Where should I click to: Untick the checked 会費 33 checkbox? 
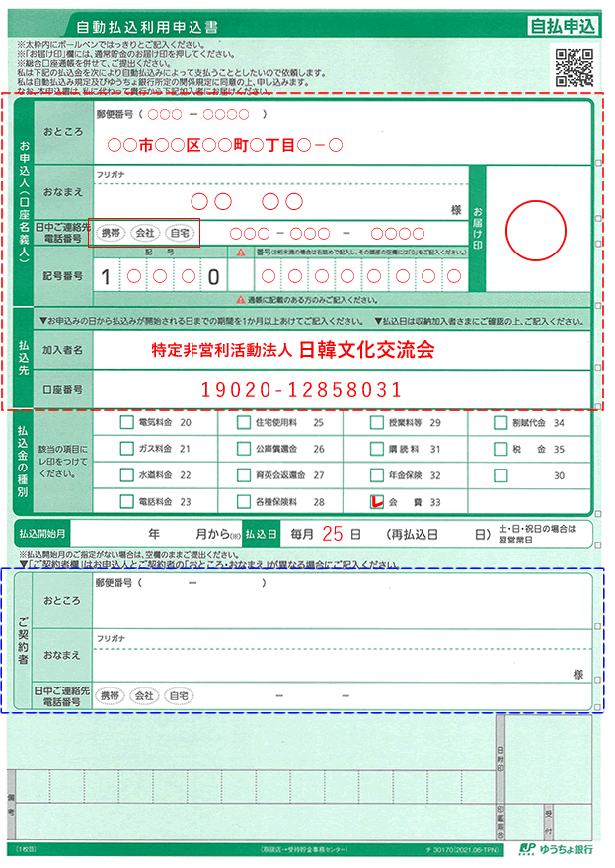point(377,501)
